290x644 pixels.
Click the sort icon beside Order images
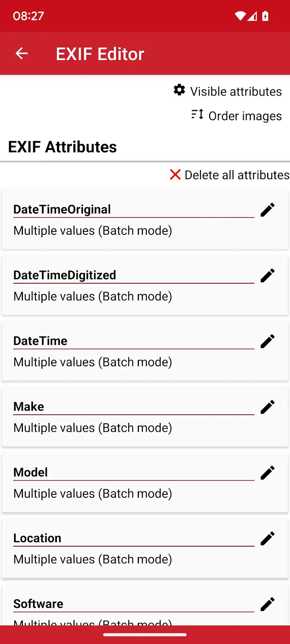click(197, 114)
